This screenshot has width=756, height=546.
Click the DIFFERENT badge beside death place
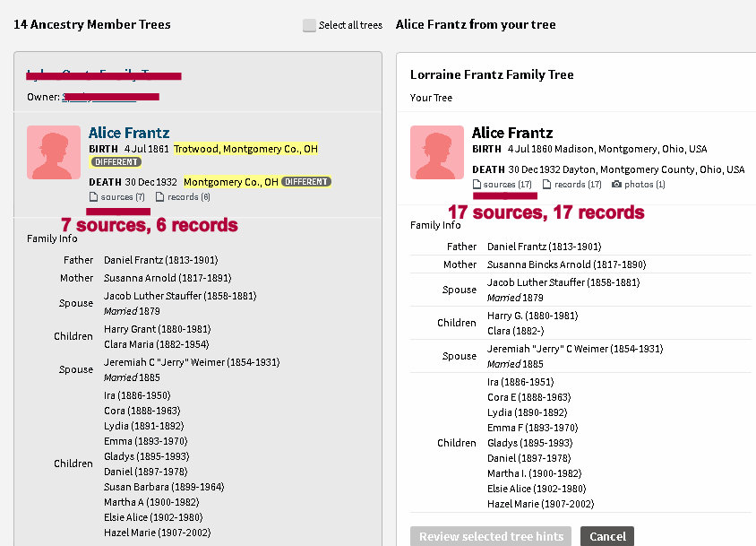click(x=306, y=182)
